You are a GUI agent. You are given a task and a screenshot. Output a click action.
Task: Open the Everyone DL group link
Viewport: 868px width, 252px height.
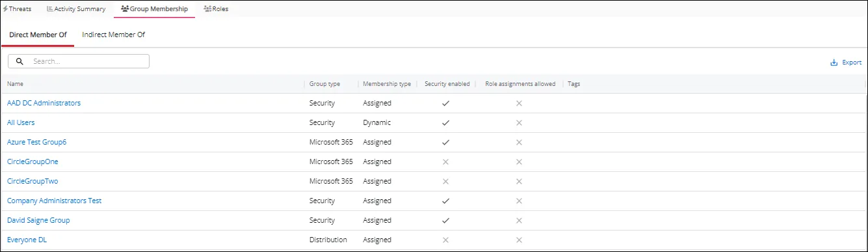click(x=27, y=240)
